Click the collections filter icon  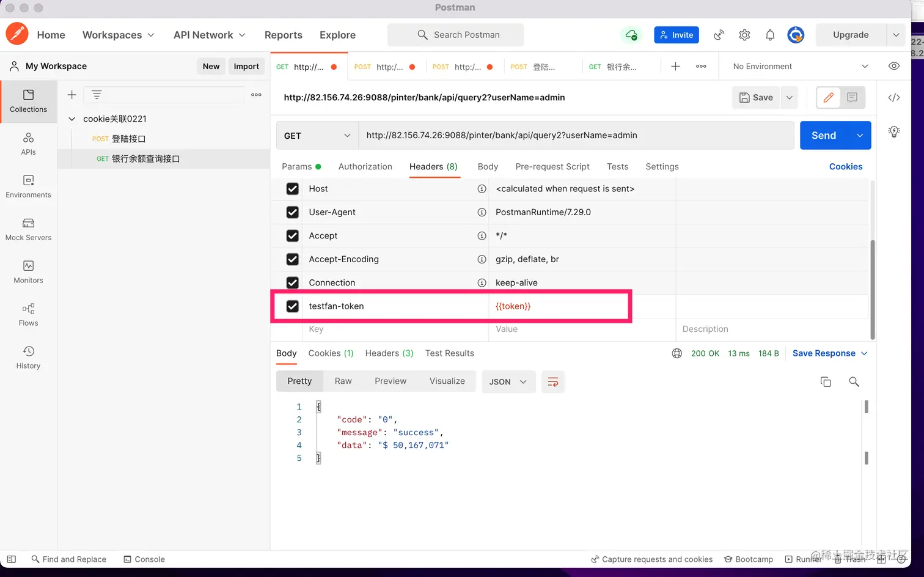point(97,95)
